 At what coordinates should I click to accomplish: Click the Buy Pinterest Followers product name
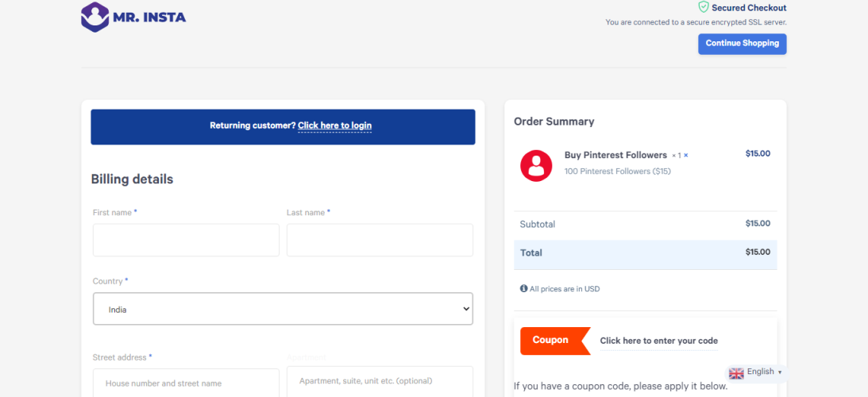[x=615, y=155]
